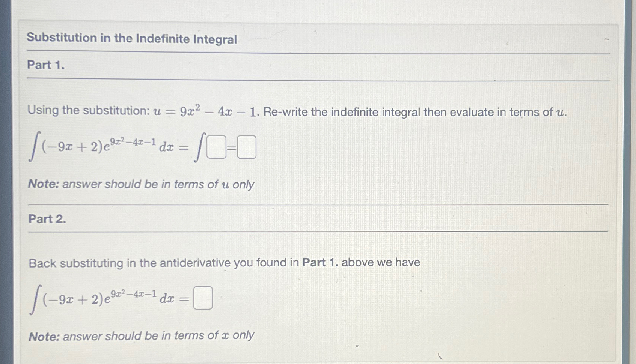The height and width of the screenshot is (364, 636).
Task: Click the integral expression in Part 1
Action: (x=101, y=148)
